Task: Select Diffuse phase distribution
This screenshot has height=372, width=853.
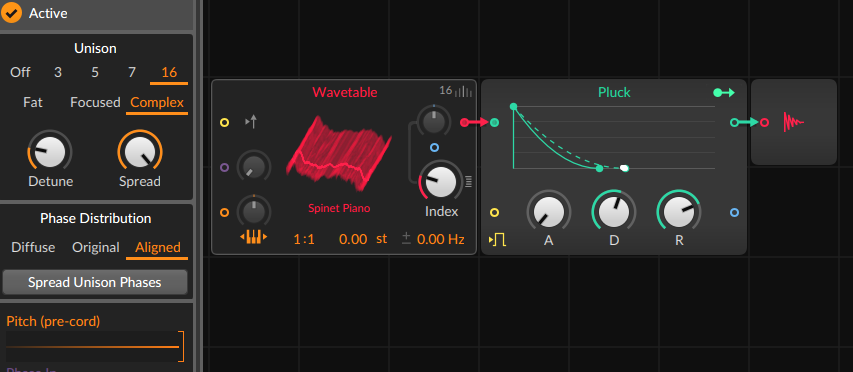Action: (33, 247)
